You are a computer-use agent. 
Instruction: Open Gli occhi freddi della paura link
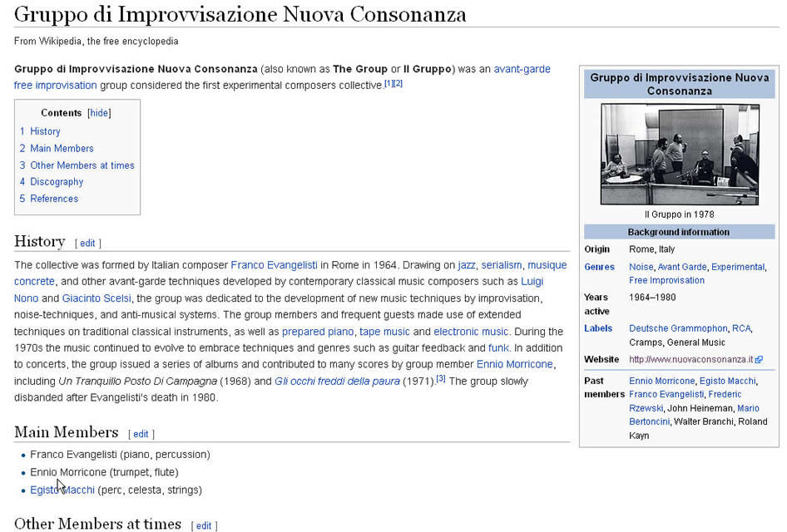point(337,381)
